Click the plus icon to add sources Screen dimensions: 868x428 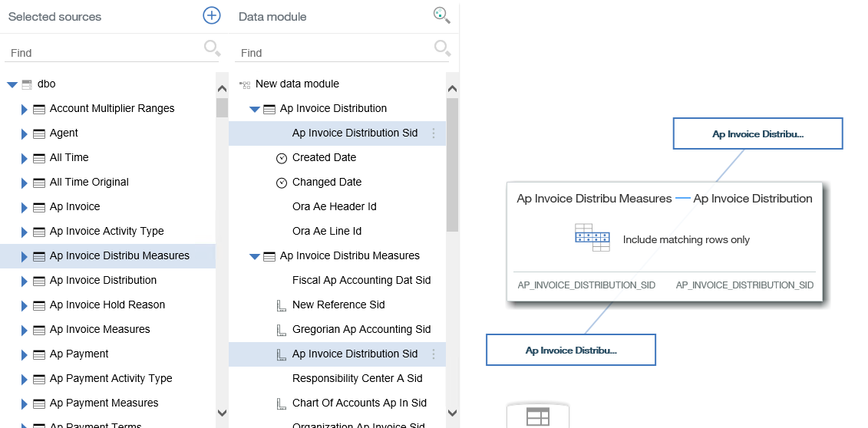[212, 15]
